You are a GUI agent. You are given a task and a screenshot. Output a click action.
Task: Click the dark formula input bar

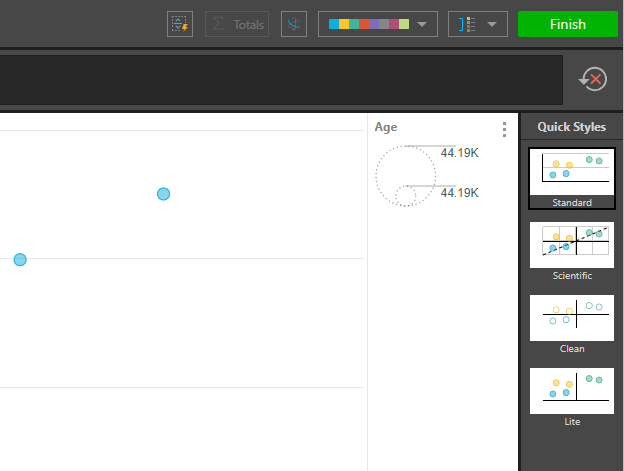[281, 80]
